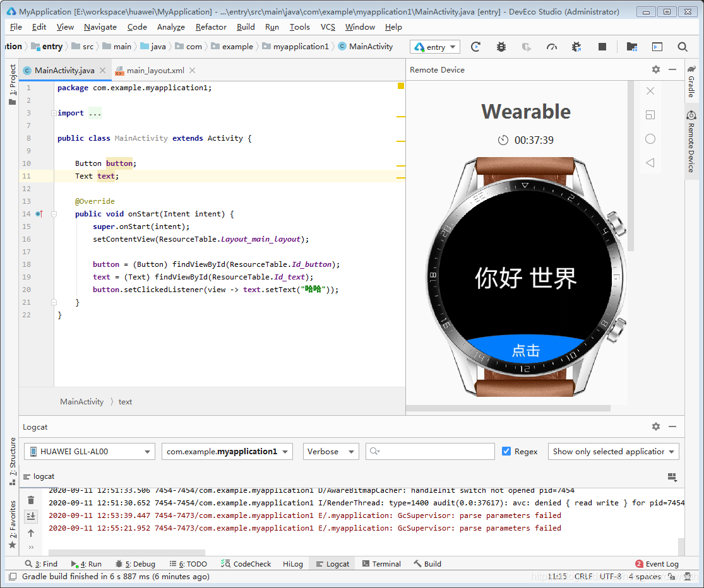Open the Verbose log level dropdown

pyautogui.click(x=331, y=451)
